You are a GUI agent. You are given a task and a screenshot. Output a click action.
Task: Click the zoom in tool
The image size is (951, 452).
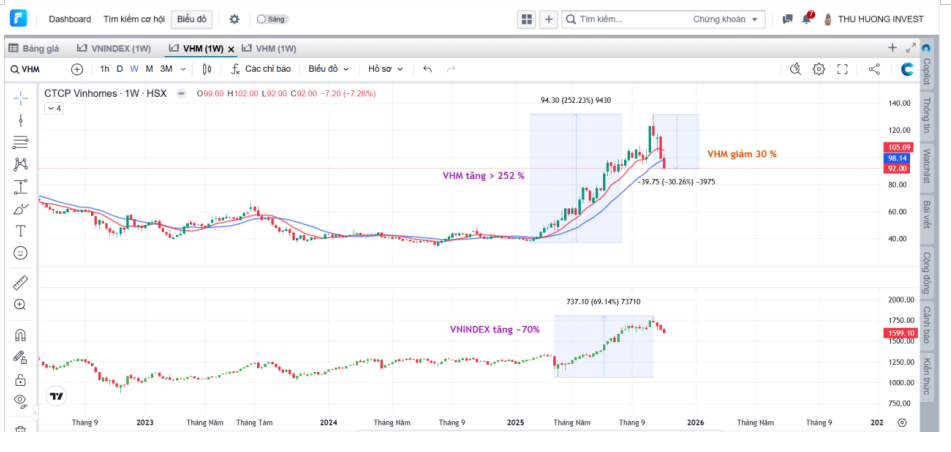click(x=20, y=304)
